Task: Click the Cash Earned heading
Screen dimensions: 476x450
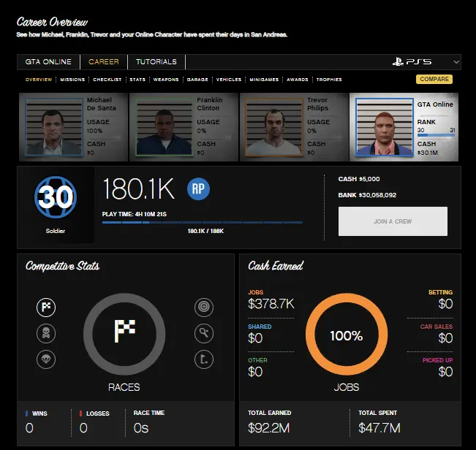Action: point(276,266)
